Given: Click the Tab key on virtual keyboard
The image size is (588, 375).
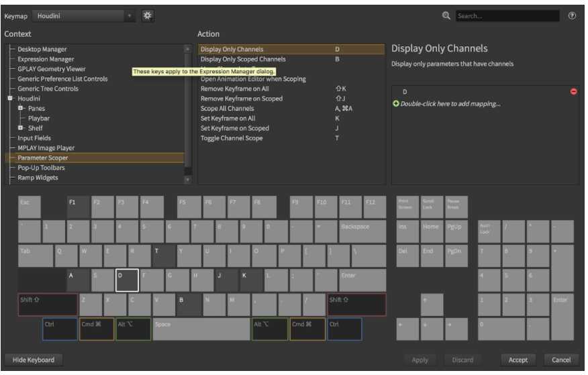Looking at the screenshot, I should click(36, 256).
